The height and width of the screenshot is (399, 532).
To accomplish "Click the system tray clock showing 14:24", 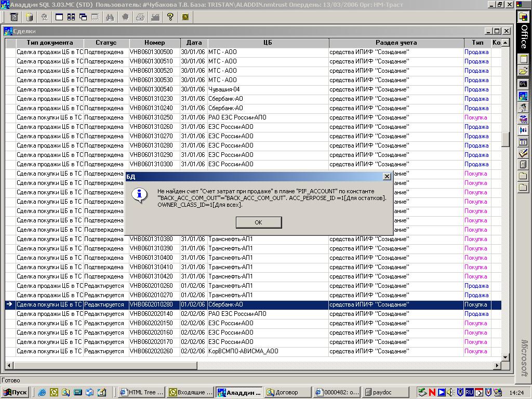I will [x=516, y=393].
